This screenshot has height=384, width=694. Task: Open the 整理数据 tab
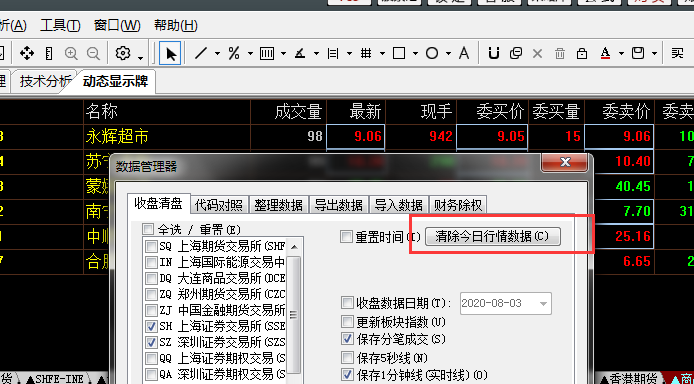(278, 205)
